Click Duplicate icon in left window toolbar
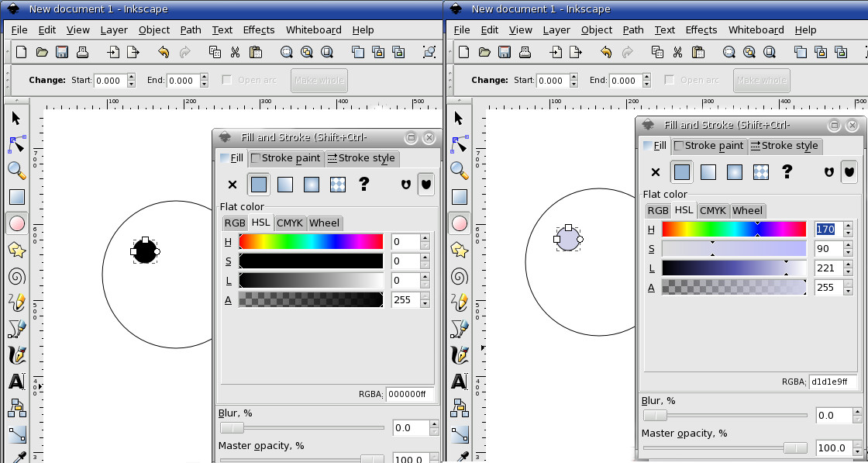Screen dimensions: 868x463 (x=358, y=52)
